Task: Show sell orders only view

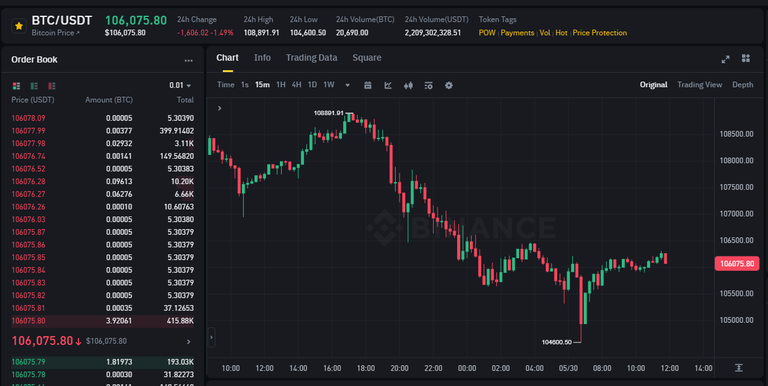Action: 51,86
